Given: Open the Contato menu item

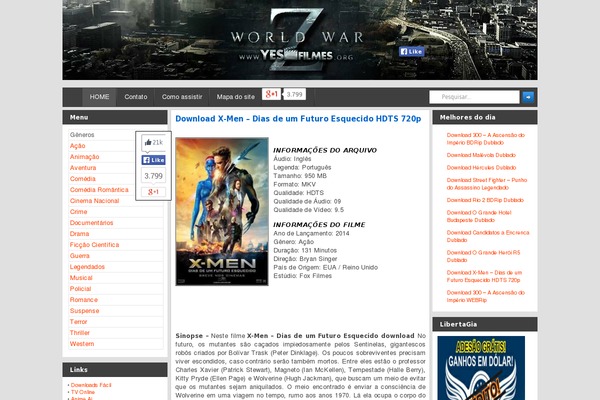Looking at the screenshot, I should [x=136, y=97].
